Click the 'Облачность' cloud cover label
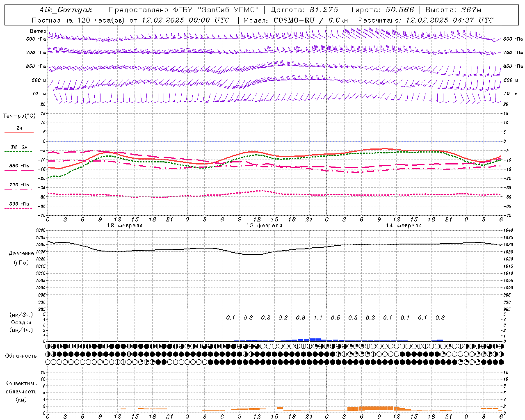 pyautogui.click(x=21, y=356)
